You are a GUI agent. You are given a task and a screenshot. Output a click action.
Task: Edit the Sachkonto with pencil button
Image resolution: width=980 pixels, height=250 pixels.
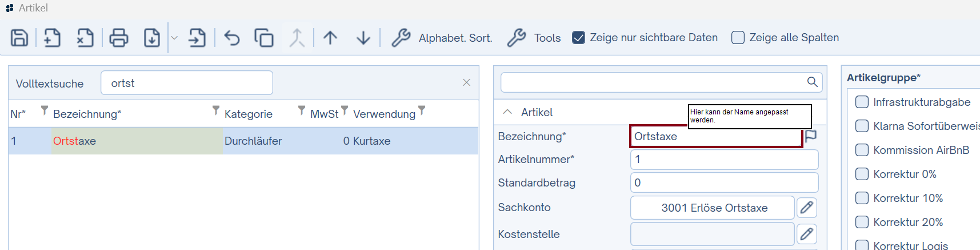tap(806, 208)
